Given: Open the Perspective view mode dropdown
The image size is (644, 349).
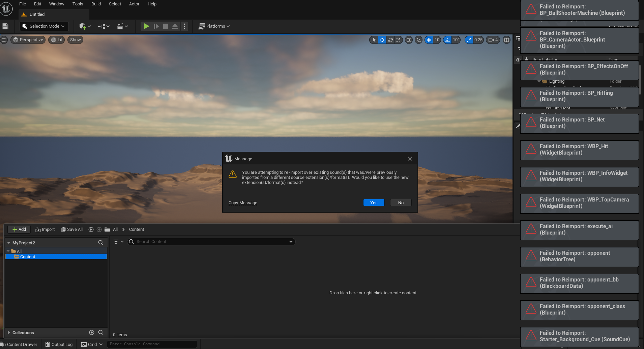Looking at the screenshot, I should tap(28, 40).
